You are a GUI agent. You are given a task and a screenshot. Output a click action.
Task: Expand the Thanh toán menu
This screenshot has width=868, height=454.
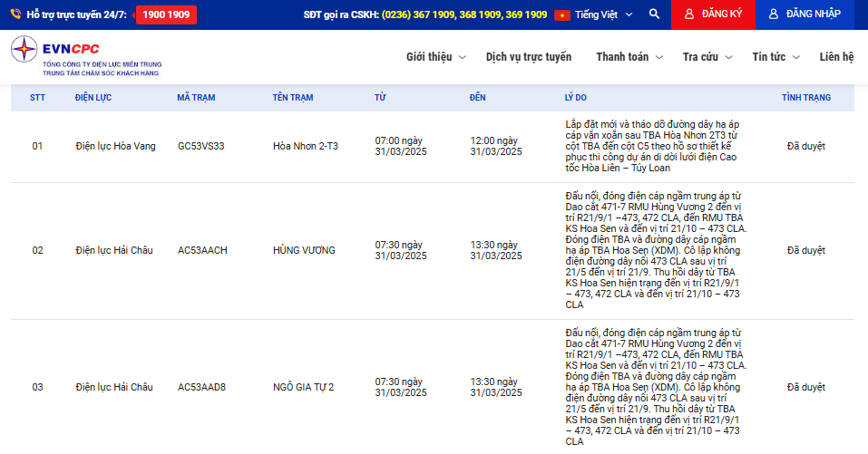pyautogui.click(x=629, y=57)
